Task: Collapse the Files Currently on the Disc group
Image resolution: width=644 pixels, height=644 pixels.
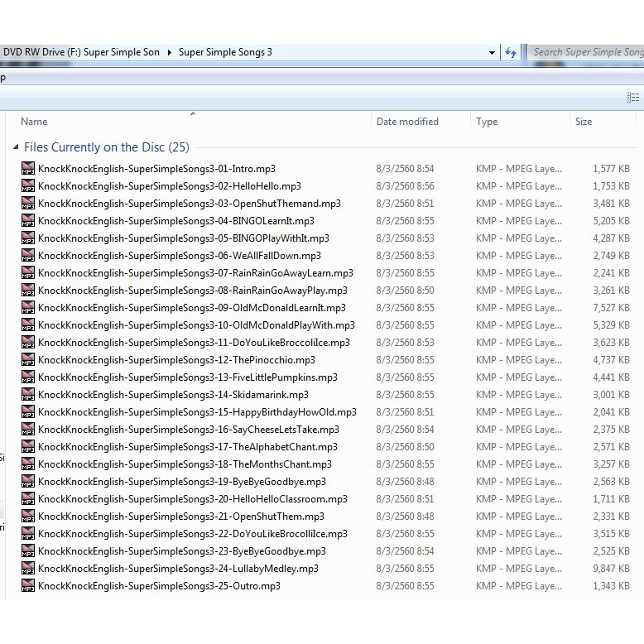Action: tap(16, 147)
